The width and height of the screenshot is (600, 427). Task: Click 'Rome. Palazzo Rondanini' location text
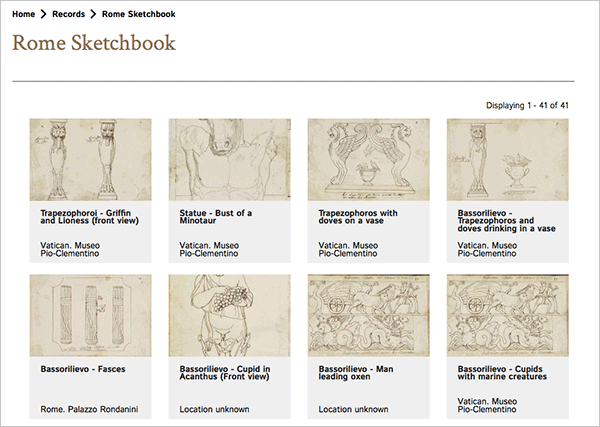point(89,409)
